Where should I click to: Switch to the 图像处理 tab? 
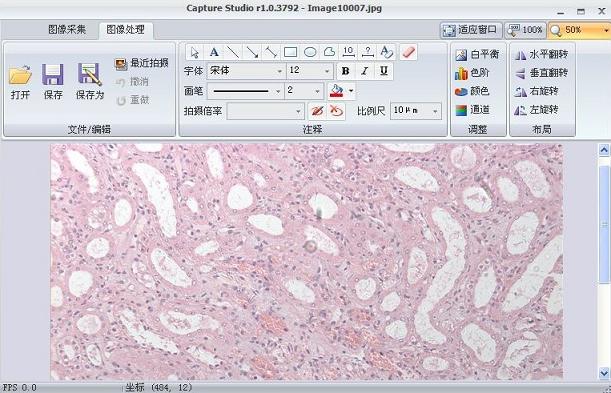(x=125, y=30)
